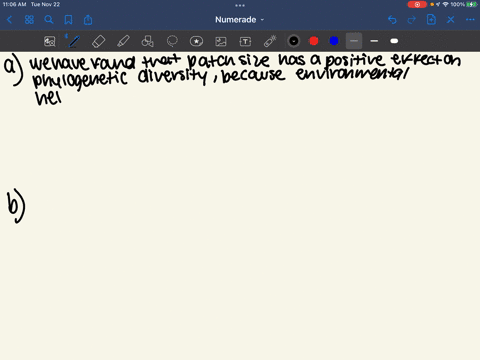The image size is (480, 360).
Task: Choose the red pen color
Action: point(314,41)
